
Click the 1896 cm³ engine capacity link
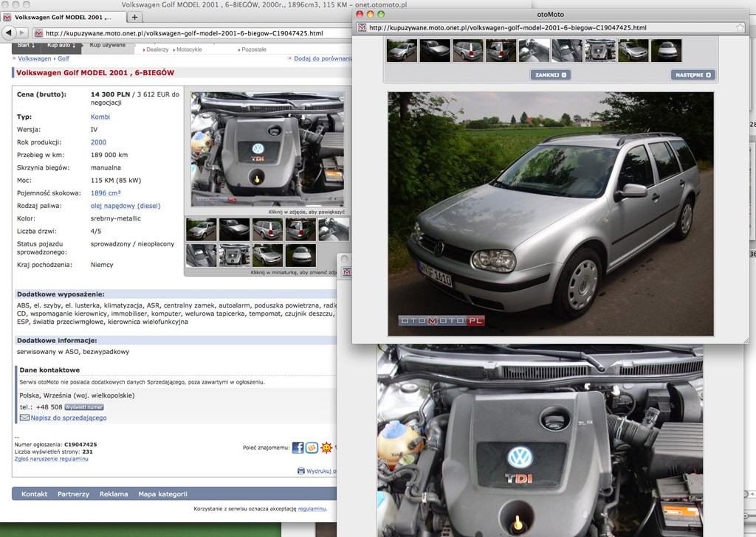click(x=106, y=193)
